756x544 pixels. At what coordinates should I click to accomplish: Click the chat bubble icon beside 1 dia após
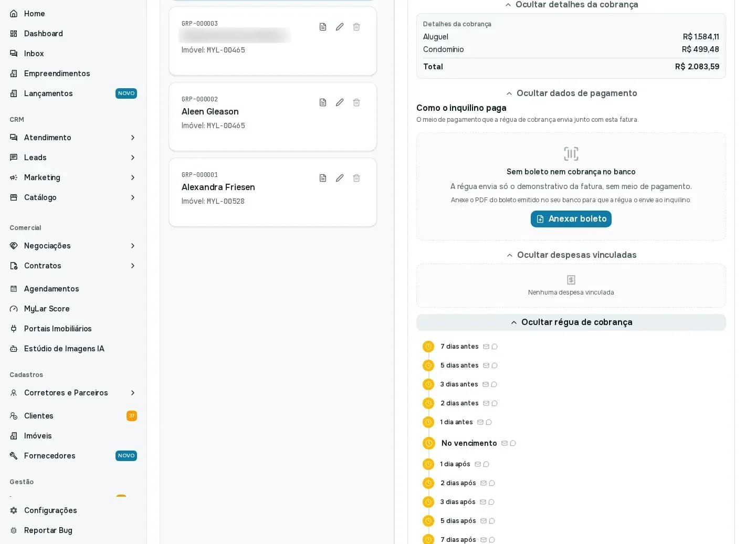click(x=486, y=464)
